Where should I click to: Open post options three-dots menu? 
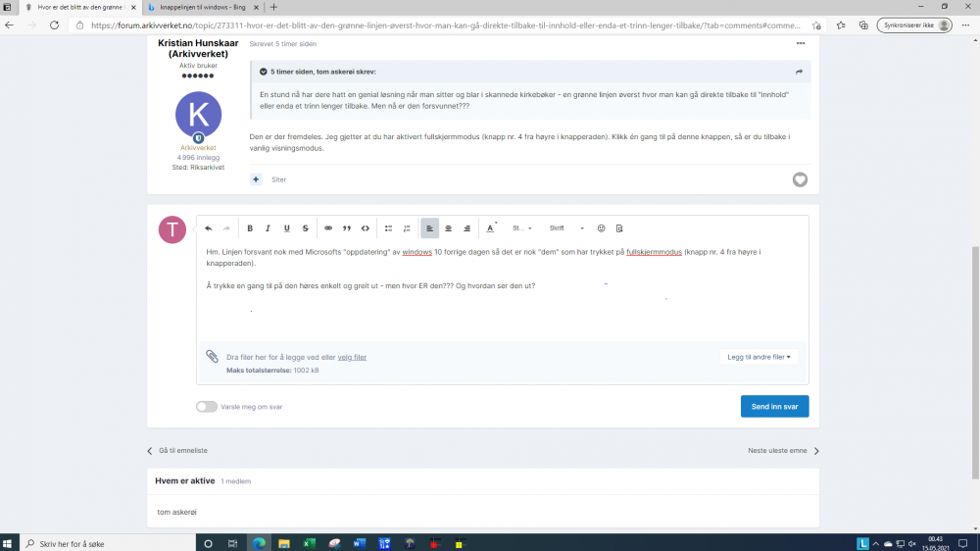point(801,44)
